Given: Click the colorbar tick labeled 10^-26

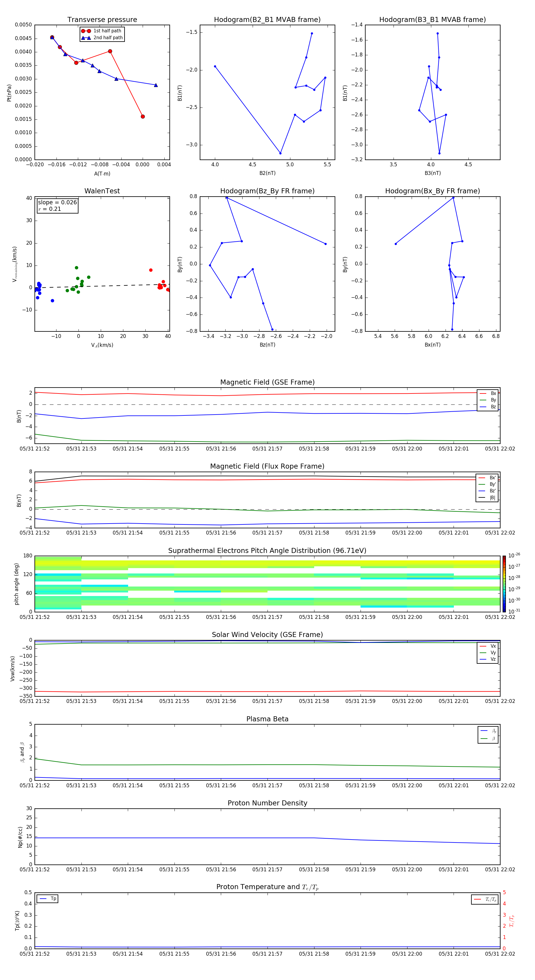Looking at the screenshot, I should [514, 555].
